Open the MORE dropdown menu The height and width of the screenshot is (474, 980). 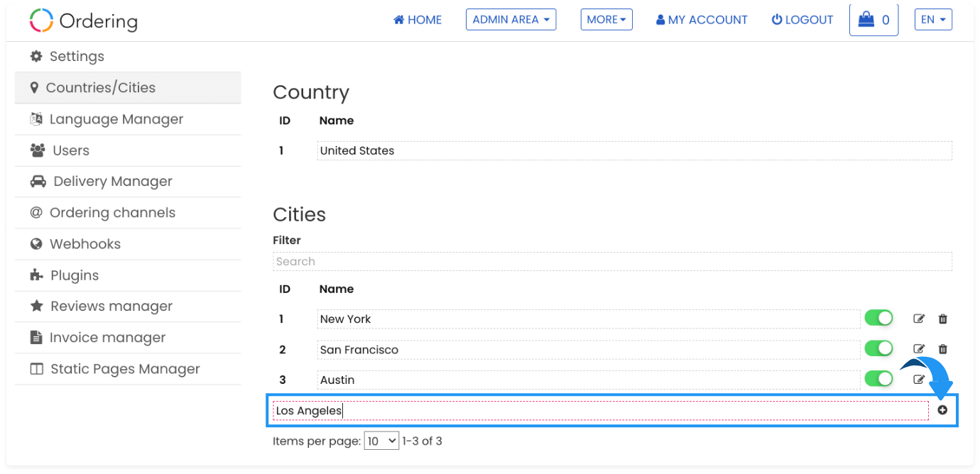point(606,20)
